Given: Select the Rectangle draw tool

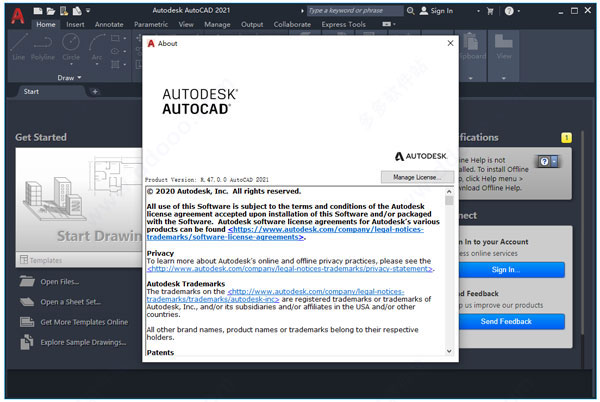Looking at the screenshot, I should tap(115, 38).
